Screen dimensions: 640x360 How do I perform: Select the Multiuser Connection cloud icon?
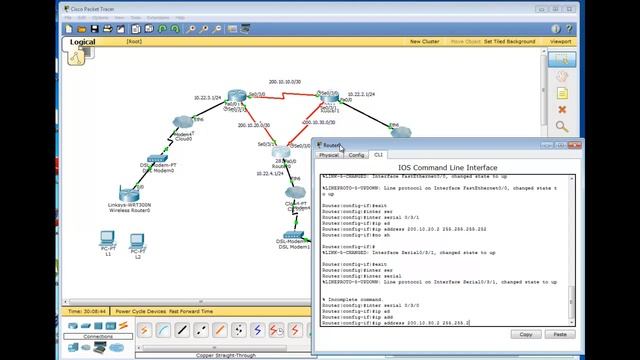(116, 347)
